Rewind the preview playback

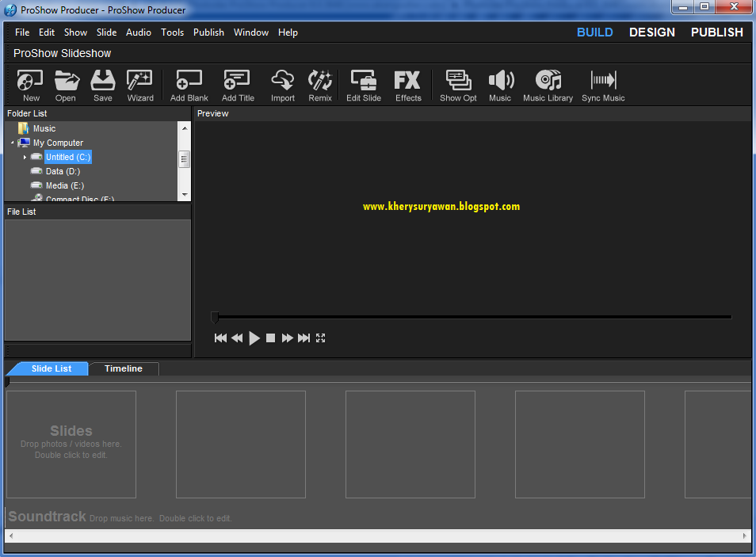[237, 338]
